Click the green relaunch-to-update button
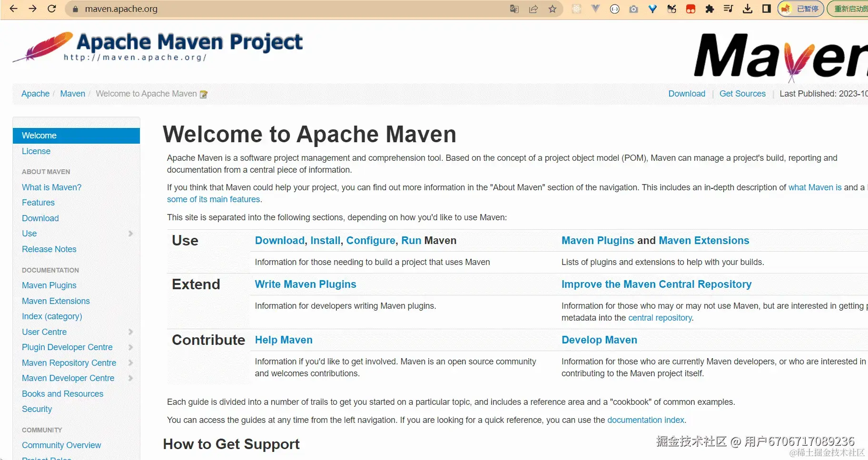Viewport: 868px width, 460px height. (848, 9)
